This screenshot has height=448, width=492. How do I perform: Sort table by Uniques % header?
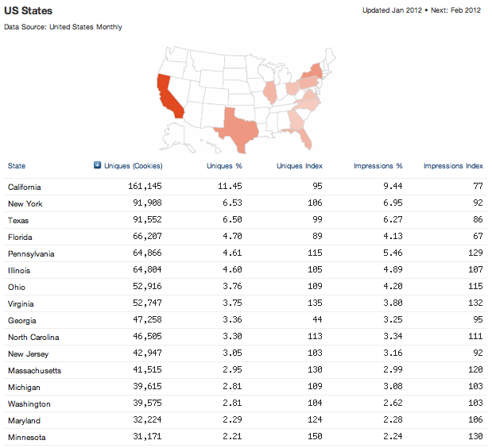(224, 166)
